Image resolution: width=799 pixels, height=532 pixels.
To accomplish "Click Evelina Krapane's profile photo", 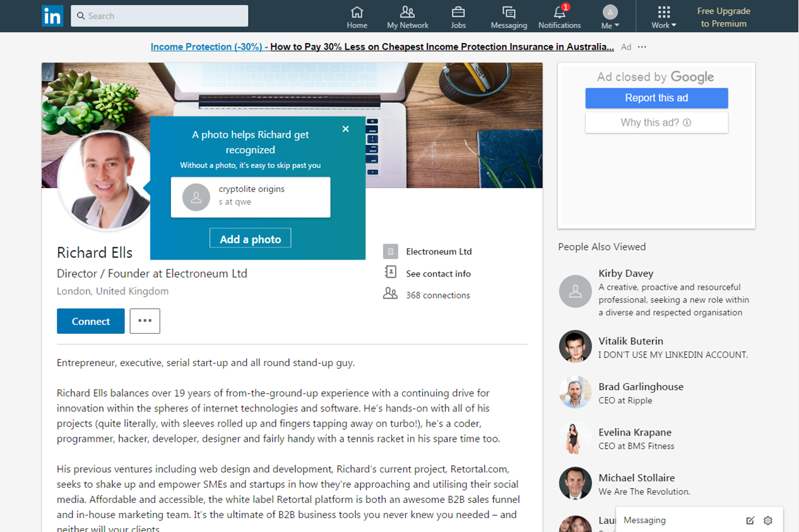I will coord(576,437).
